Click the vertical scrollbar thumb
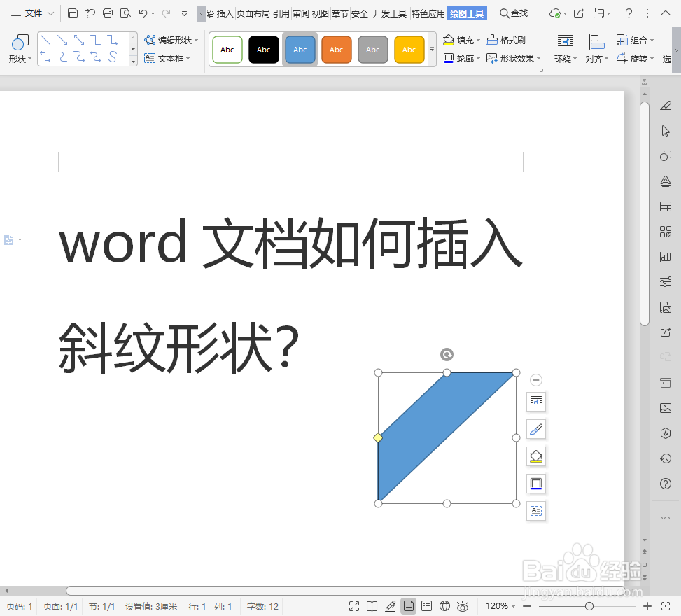 click(645, 213)
